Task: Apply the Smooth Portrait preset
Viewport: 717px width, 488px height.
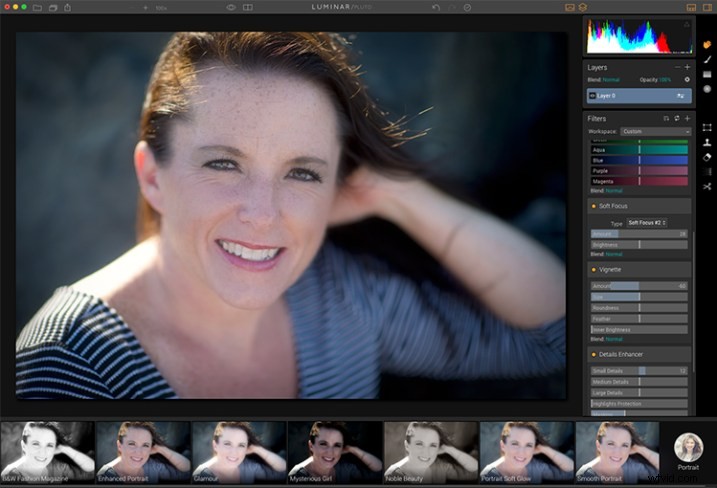Action: pos(617,452)
